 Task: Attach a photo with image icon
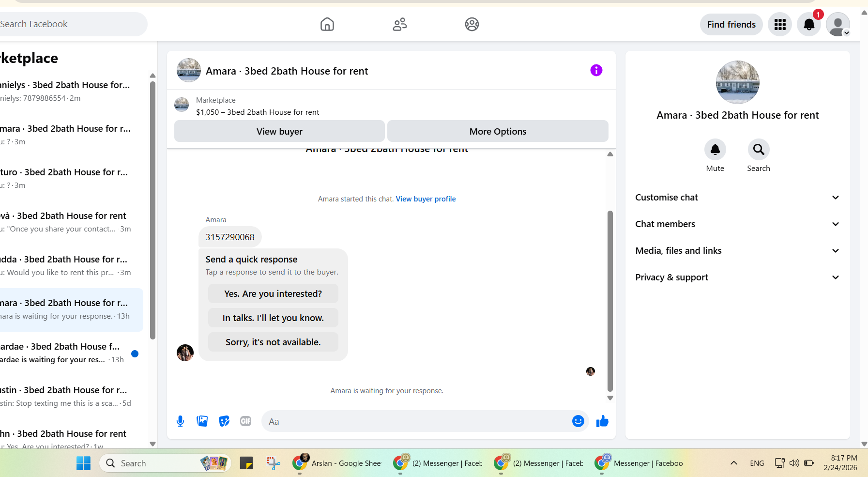coord(202,421)
